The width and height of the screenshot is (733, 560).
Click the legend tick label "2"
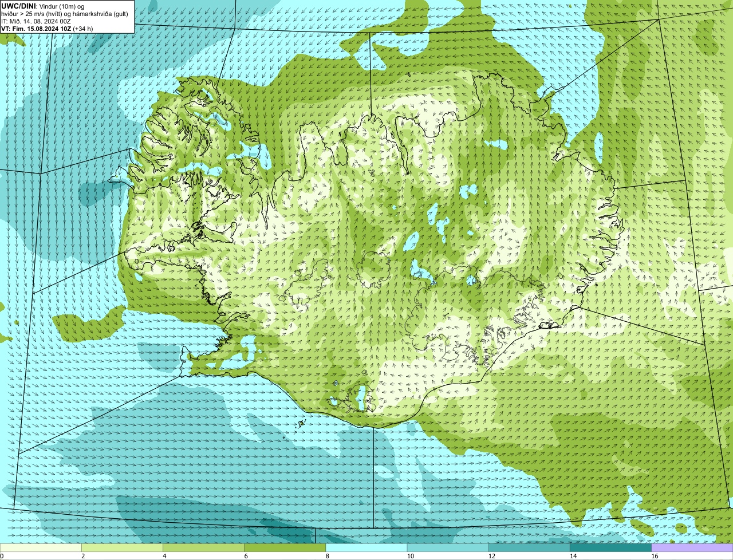[83, 556]
